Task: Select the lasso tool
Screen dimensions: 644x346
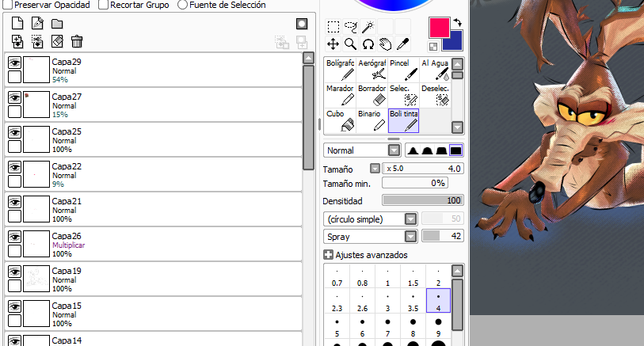Action: [350, 27]
